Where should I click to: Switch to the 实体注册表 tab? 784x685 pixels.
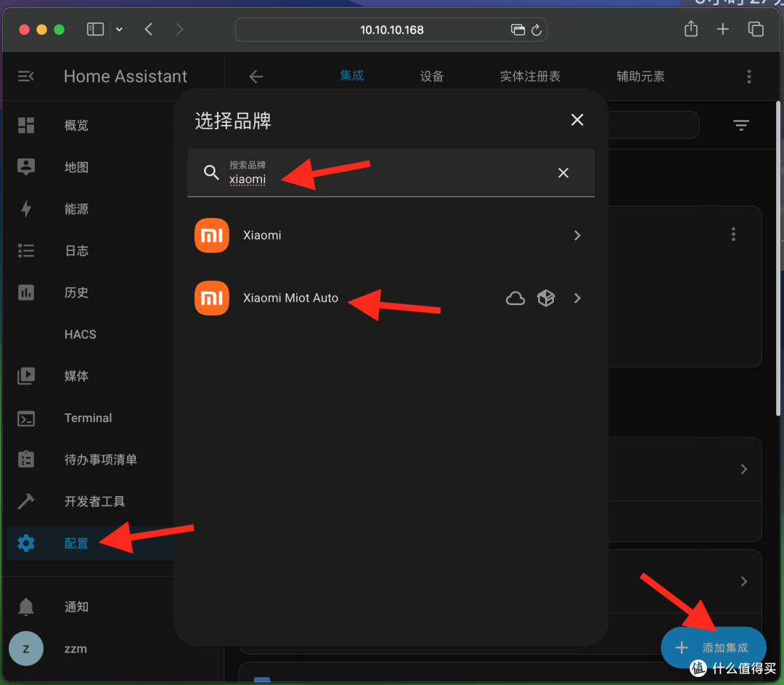530,76
